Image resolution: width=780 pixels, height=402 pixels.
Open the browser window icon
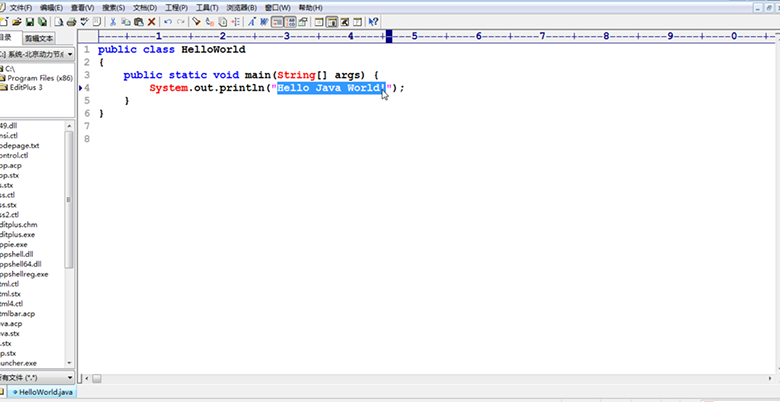(319, 22)
